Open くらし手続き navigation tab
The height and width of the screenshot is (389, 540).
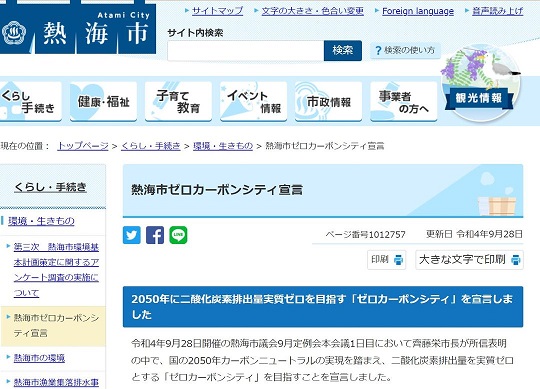coord(30,101)
